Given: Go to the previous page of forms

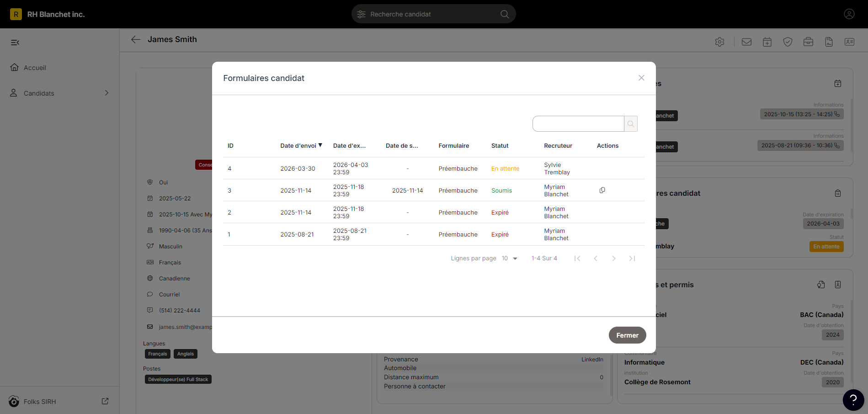Looking at the screenshot, I should pyautogui.click(x=596, y=258).
